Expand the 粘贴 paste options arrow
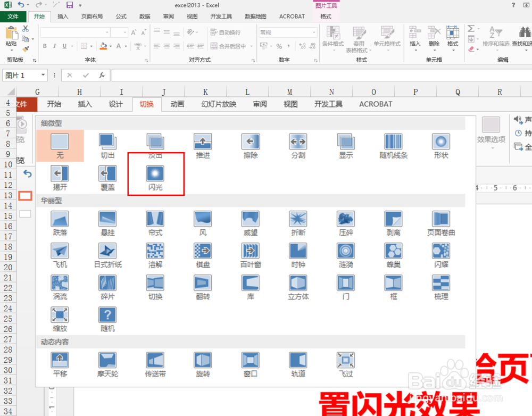This screenshot has width=532, height=416. click(x=12, y=50)
